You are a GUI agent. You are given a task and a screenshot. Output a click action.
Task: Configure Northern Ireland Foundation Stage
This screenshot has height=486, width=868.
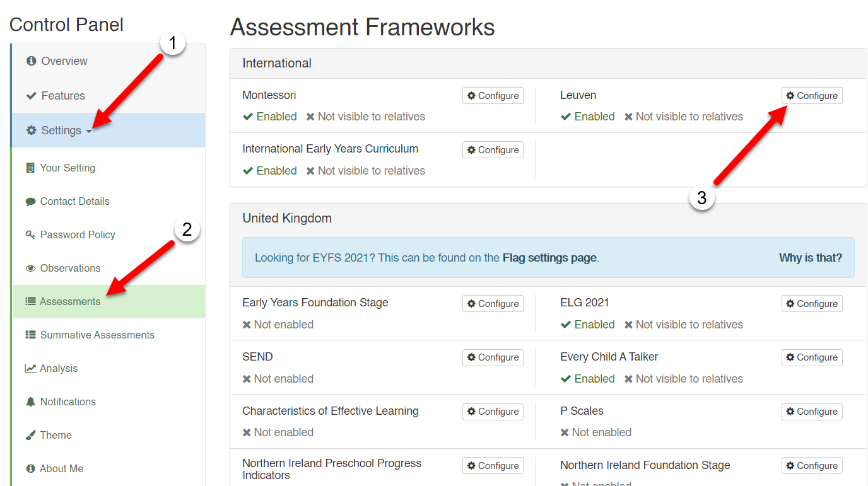pyautogui.click(x=812, y=466)
